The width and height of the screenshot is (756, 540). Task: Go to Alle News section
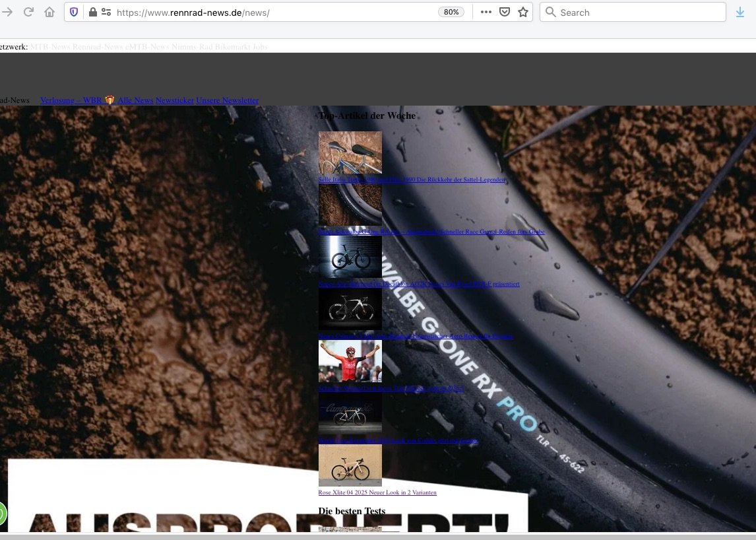135,100
